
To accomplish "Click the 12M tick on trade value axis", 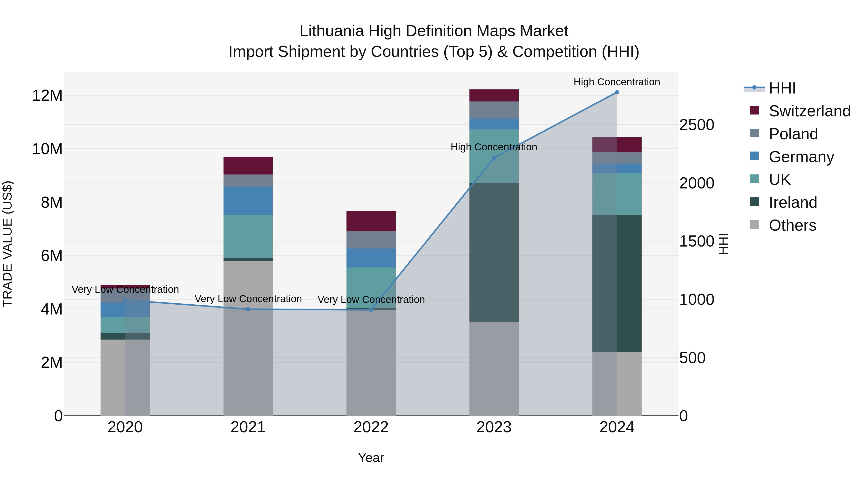I will (x=47, y=96).
